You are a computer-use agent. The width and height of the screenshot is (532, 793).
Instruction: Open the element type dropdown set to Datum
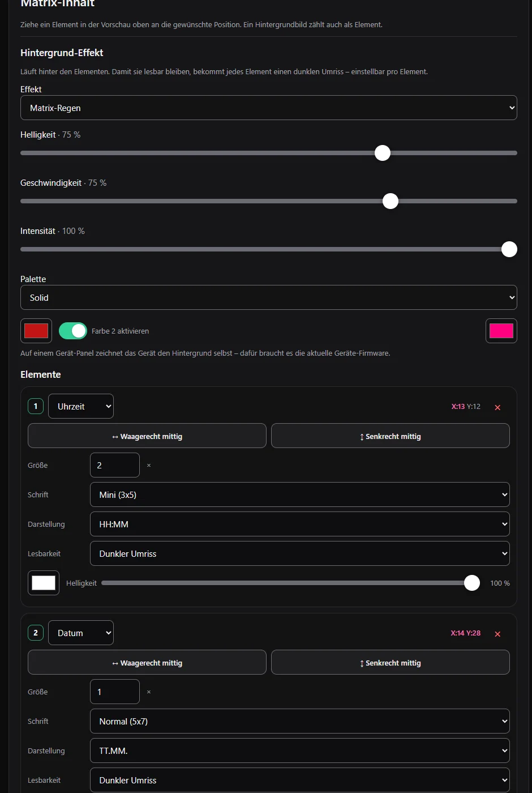click(x=81, y=633)
